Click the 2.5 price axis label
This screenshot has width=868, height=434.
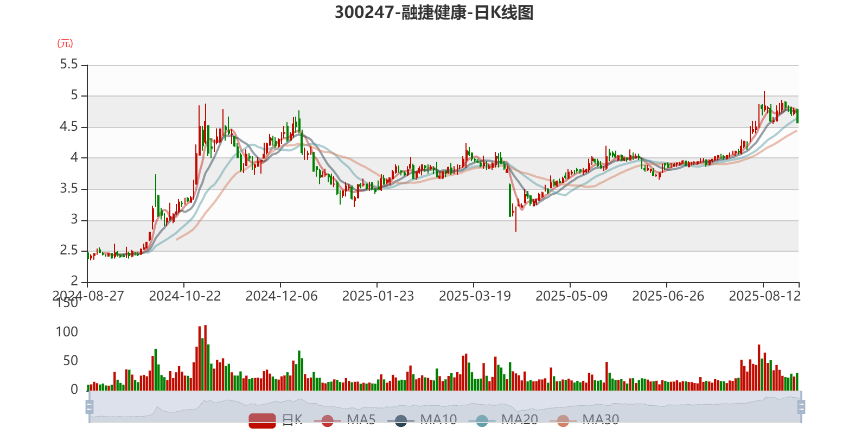(69, 251)
